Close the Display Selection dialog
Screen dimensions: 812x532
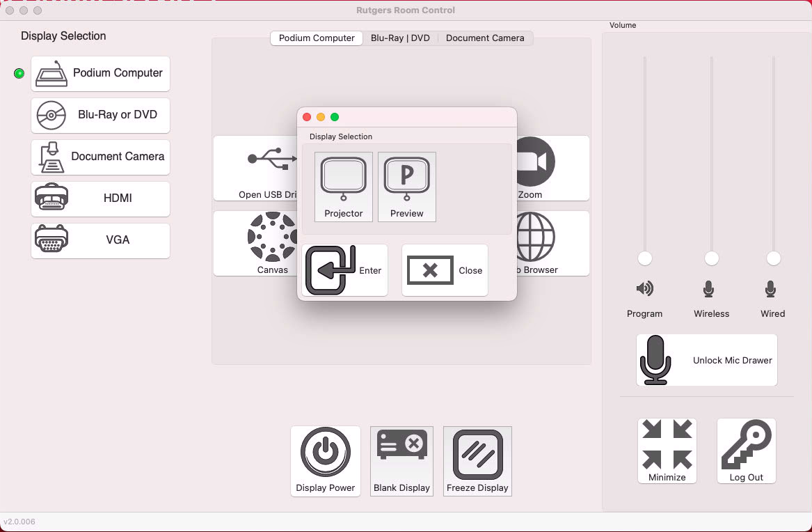445,270
